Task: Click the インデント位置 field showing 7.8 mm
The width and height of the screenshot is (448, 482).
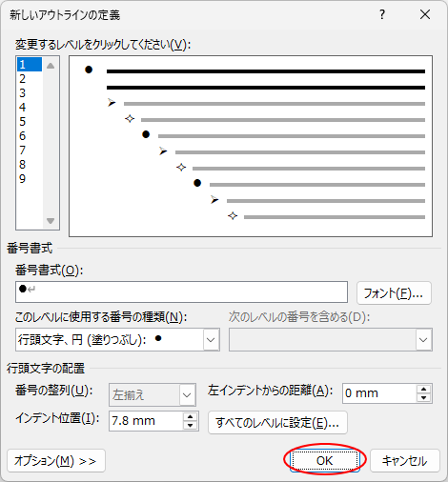Action: 146,421
